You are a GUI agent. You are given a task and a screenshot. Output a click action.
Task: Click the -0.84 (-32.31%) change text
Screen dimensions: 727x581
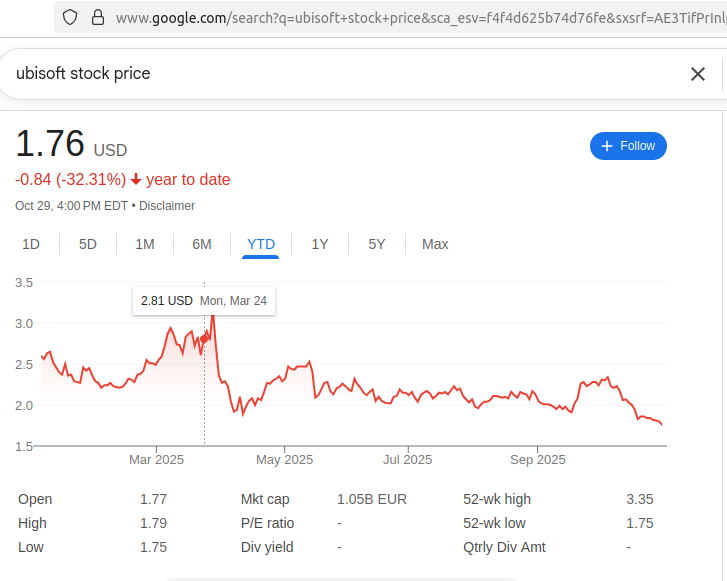[70, 179]
